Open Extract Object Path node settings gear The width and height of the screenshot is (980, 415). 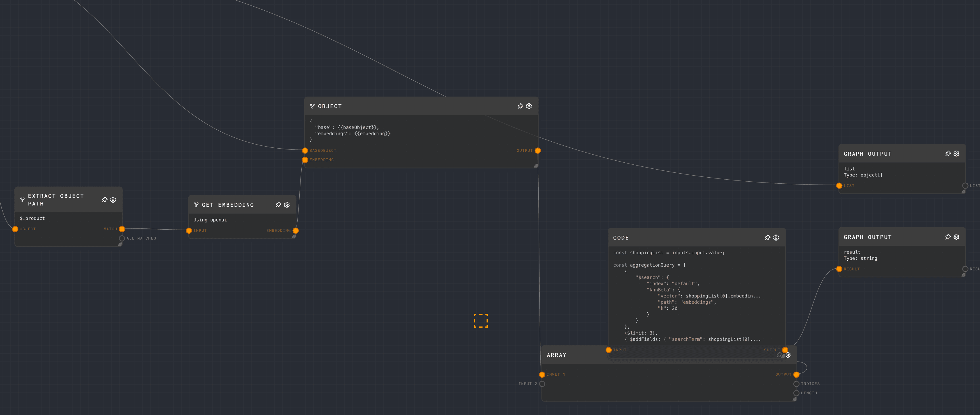(113, 200)
